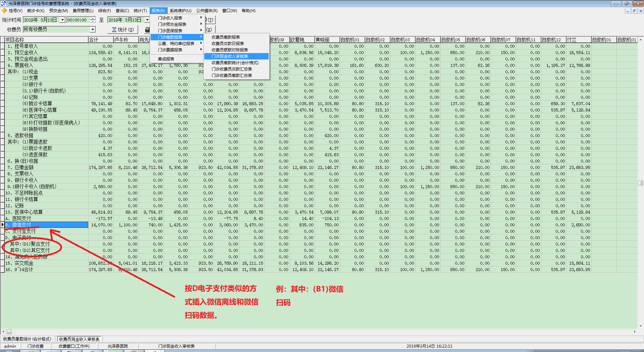
Task: Restore the inner child window
Action: click(634, 11)
